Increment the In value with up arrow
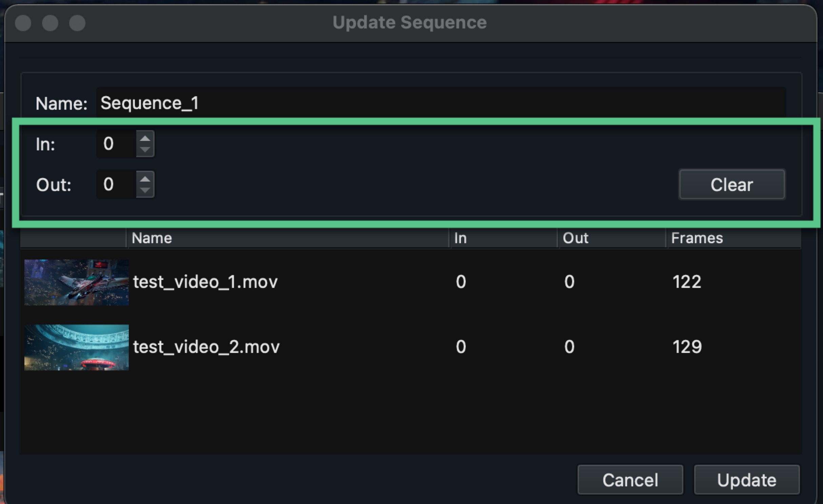The height and width of the screenshot is (504, 823). point(145,138)
